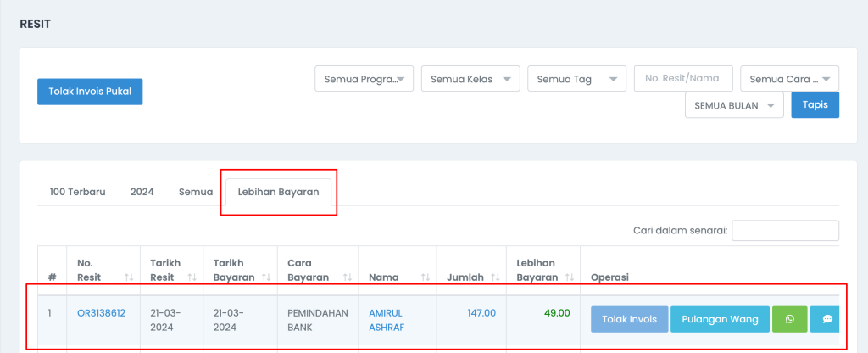Sort by Cara Bayaran column arrows
Screen dimensions: 868x353
(347, 277)
